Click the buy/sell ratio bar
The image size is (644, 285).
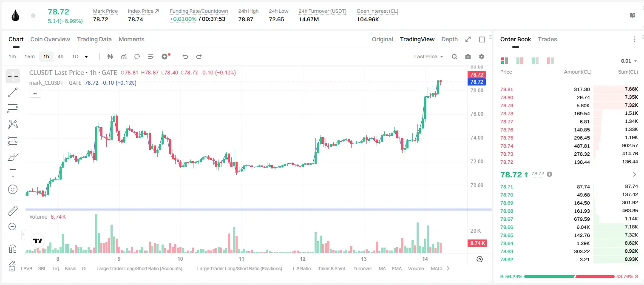(x=569, y=276)
